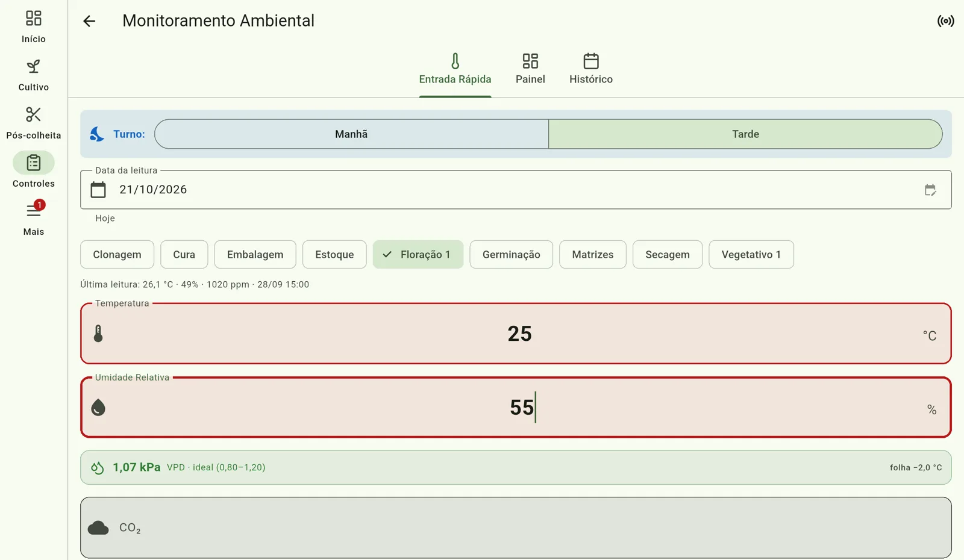Click the moon Turno icon
Screen dimensions: 964x560
tap(97, 134)
